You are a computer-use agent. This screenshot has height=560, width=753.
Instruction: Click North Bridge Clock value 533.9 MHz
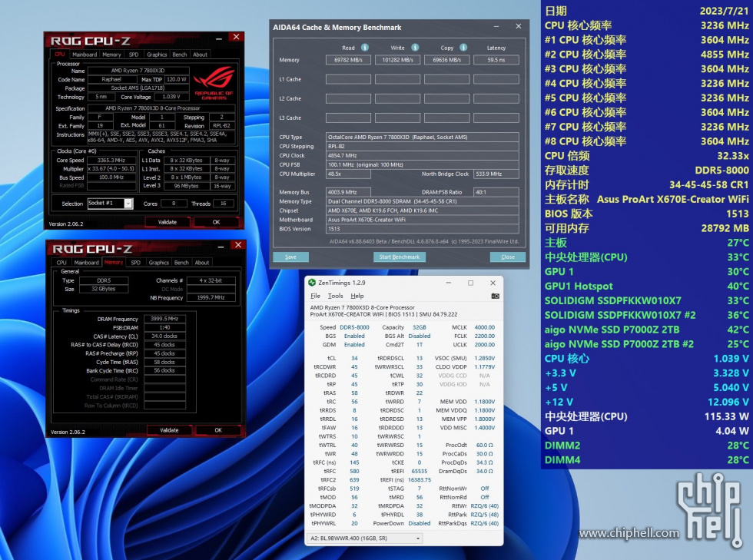[496, 174]
